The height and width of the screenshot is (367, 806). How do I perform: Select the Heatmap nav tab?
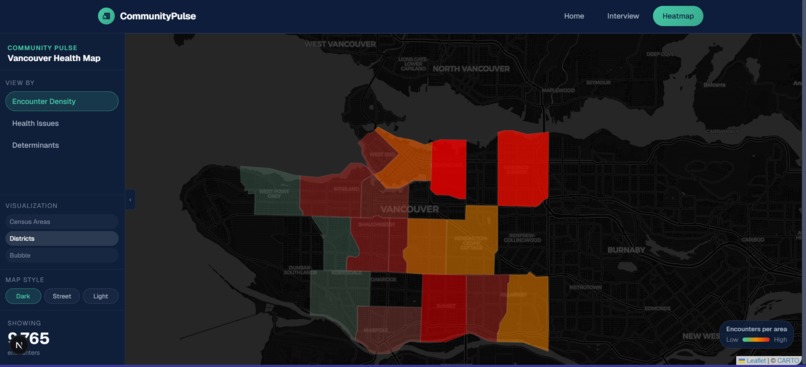click(x=677, y=16)
